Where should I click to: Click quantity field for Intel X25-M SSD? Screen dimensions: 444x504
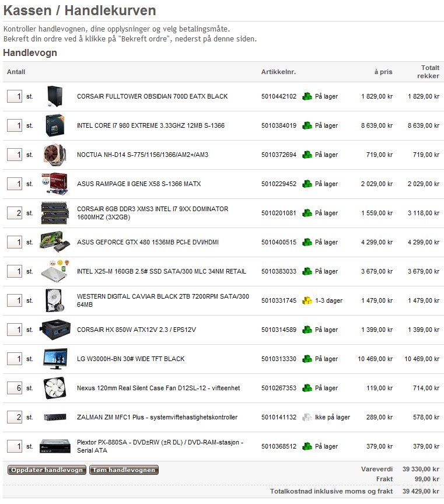coord(15,271)
